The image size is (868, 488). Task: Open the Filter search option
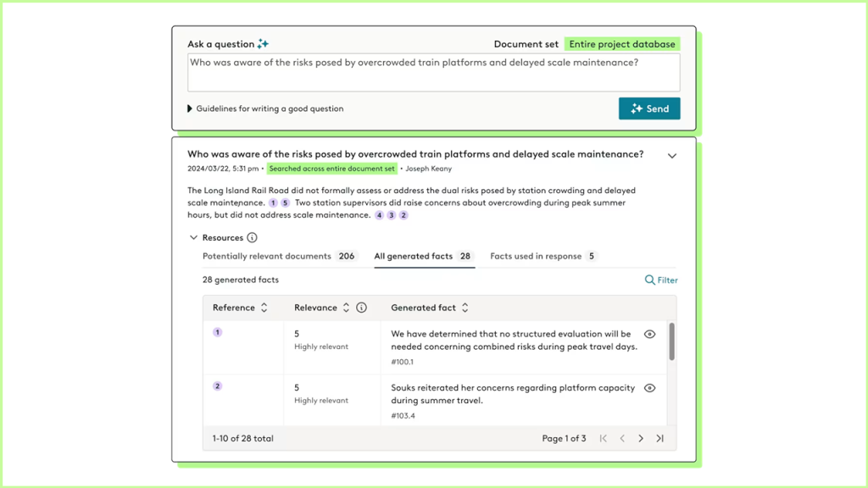[x=661, y=280]
